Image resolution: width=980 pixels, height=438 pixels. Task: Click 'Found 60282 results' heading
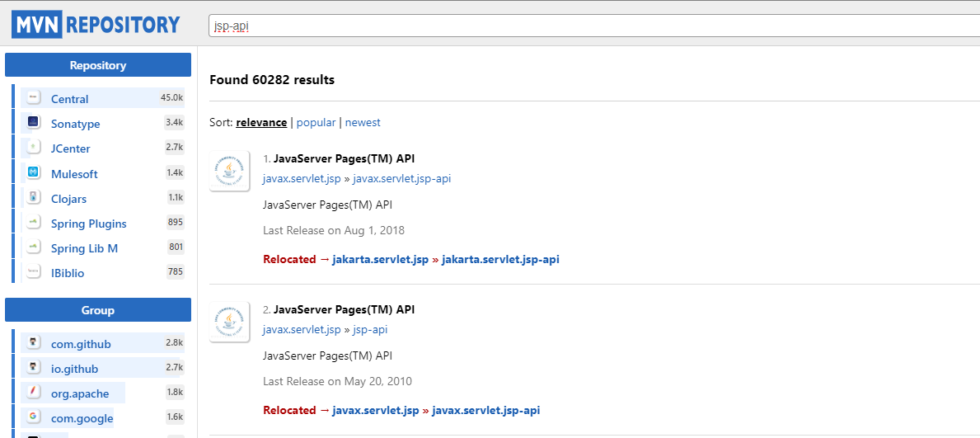coord(272,80)
